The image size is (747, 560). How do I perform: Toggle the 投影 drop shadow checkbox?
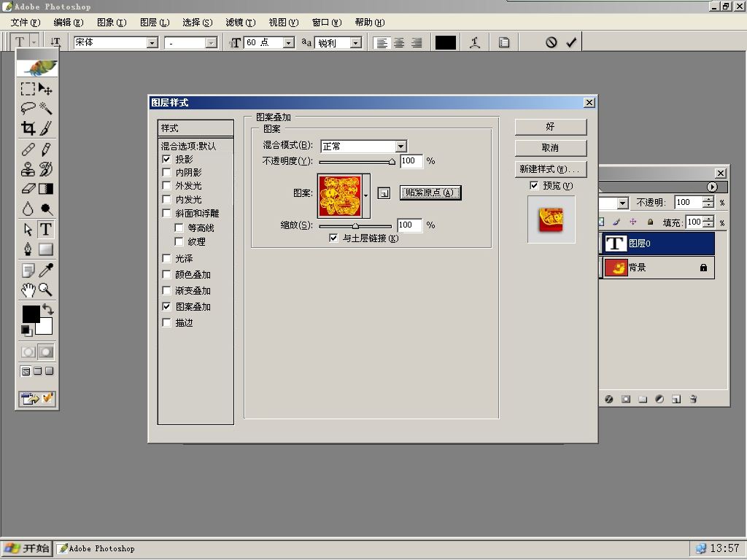click(x=166, y=159)
